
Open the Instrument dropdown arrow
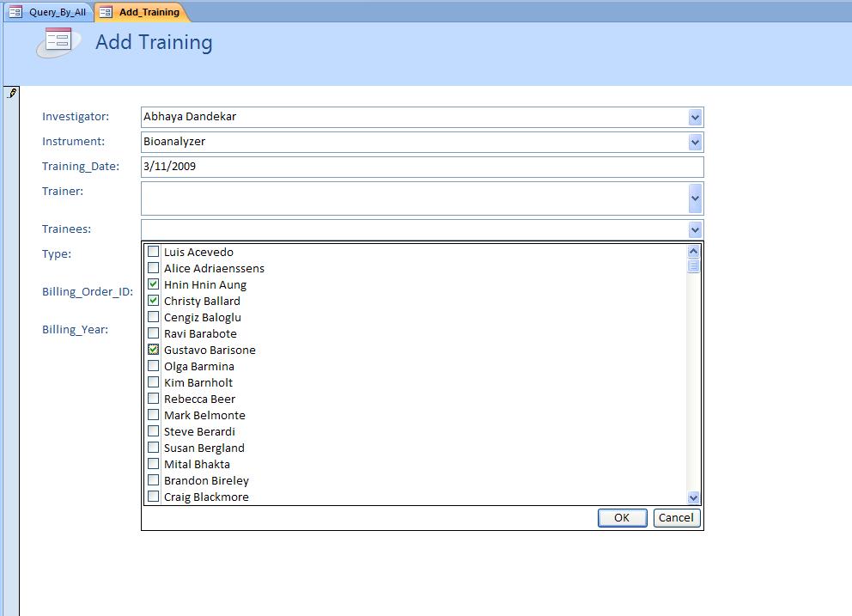tap(695, 143)
